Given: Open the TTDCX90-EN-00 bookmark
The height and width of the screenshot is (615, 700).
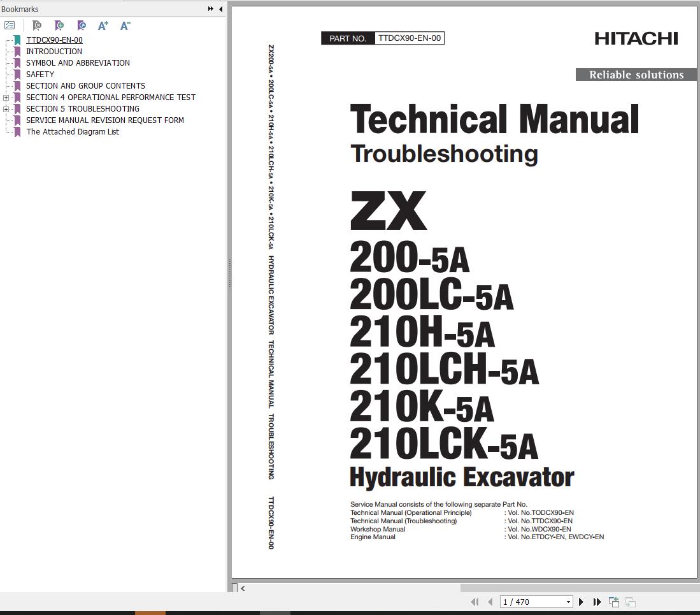Looking at the screenshot, I should (x=55, y=40).
